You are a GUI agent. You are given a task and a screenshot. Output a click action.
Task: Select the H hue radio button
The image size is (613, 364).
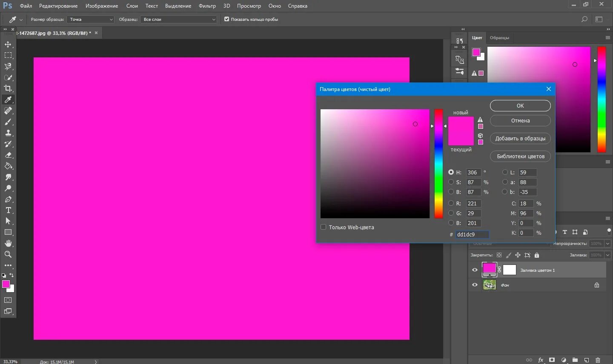point(451,172)
